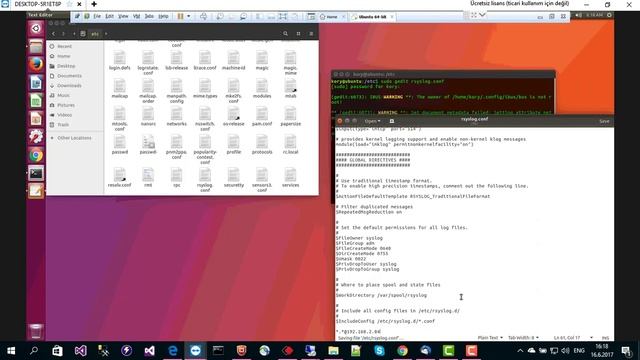
Task: Switch to the Terminal in the dock
Action: pyautogui.click(x=36, y=173)
